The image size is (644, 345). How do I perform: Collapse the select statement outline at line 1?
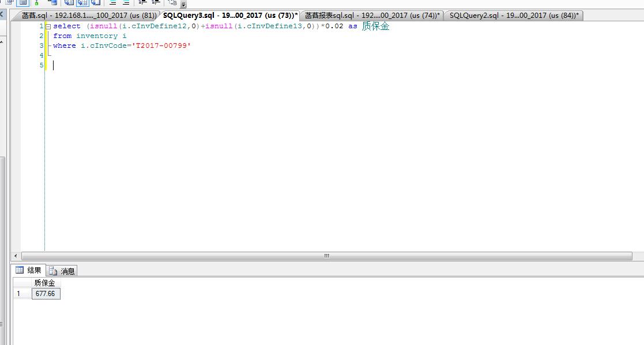(48, 26)
